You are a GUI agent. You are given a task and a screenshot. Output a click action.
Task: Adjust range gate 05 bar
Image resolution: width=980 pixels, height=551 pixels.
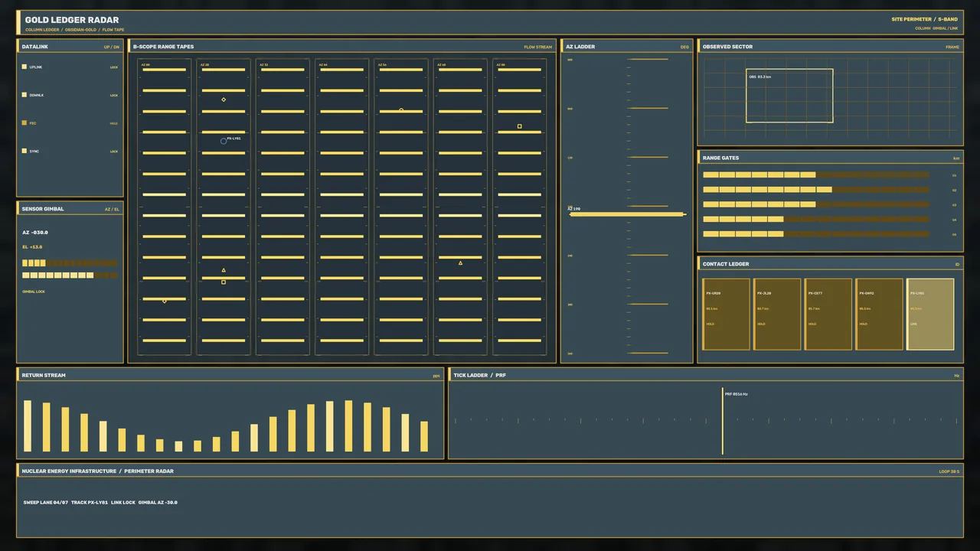(816, 234)
